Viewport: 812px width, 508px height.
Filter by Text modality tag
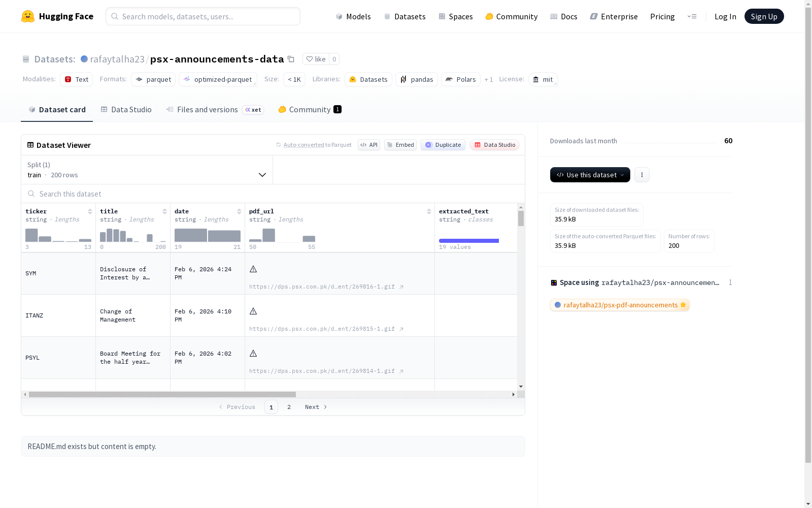(77, 79)
